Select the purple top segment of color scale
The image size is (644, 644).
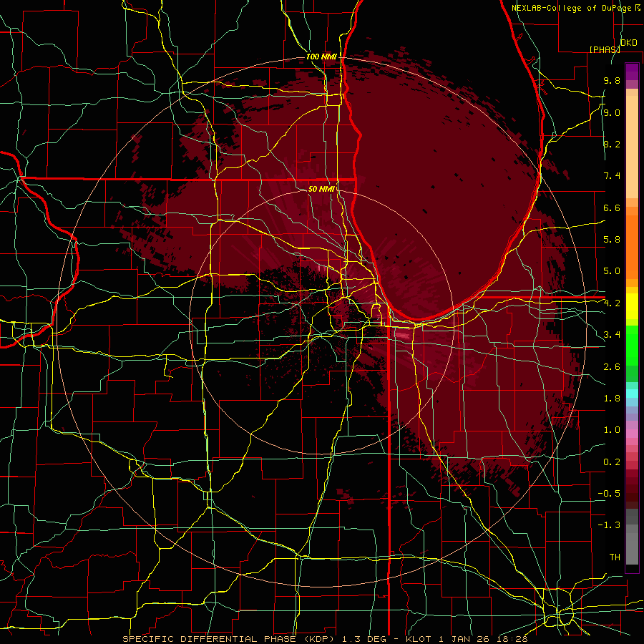[632, 72]
